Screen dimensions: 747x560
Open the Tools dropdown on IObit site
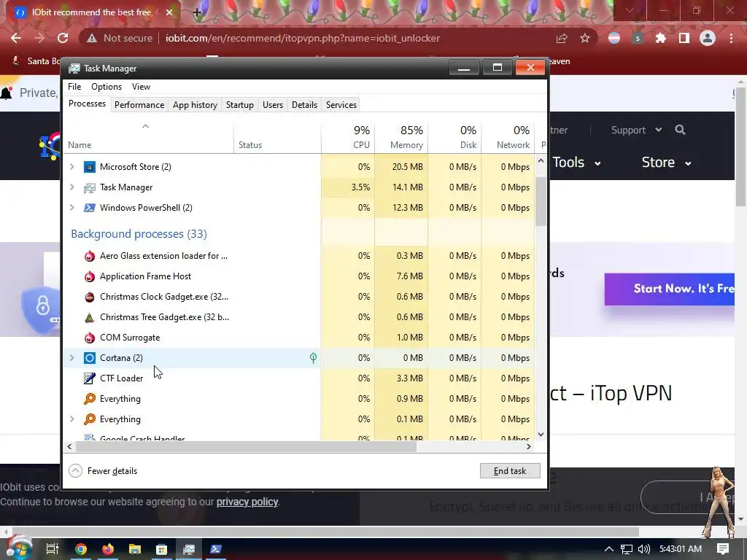[x=576, y=163]
